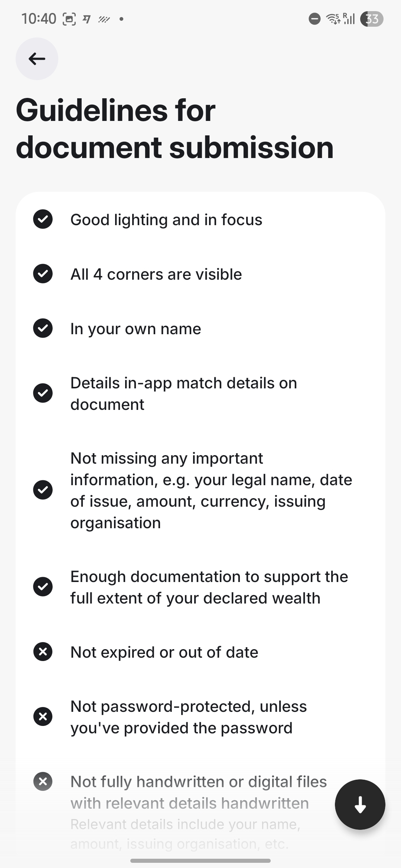Tap the clock time in status bar
Screen dimensions: 401x868
pyautogui.click(x=39, y=19)
